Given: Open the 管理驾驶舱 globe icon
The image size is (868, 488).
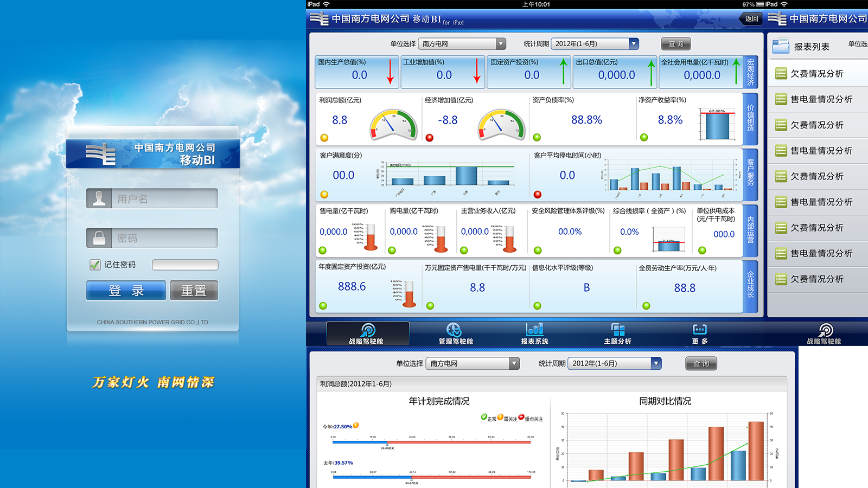Looking at the screenshot, I should tap(454, 330).
